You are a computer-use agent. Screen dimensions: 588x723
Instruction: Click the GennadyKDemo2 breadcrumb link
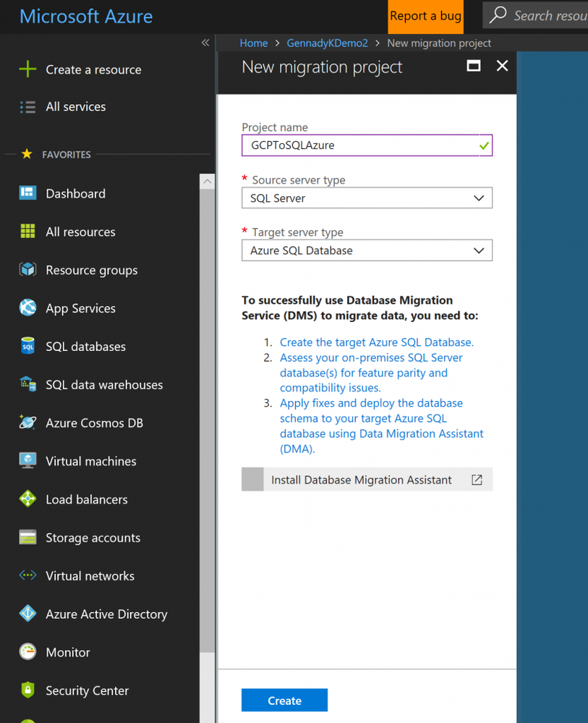pyautogui.click(x=327, y=43)
